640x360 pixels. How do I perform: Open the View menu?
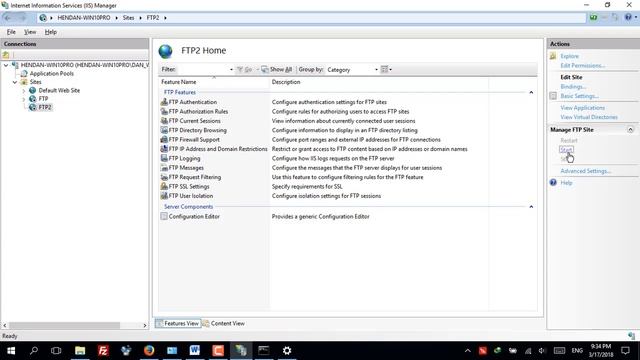[30, 32]
